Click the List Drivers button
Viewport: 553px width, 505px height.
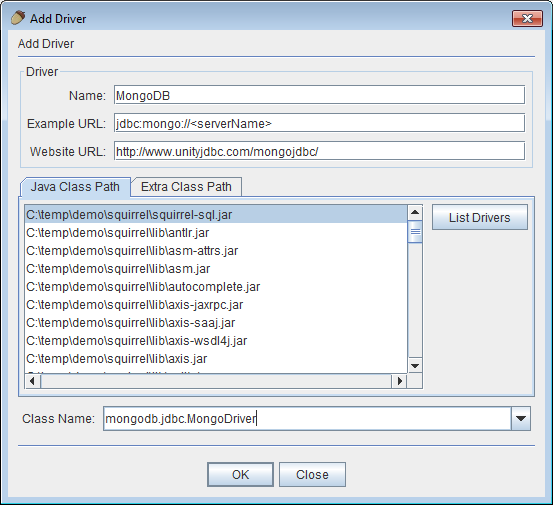point(480,217)
